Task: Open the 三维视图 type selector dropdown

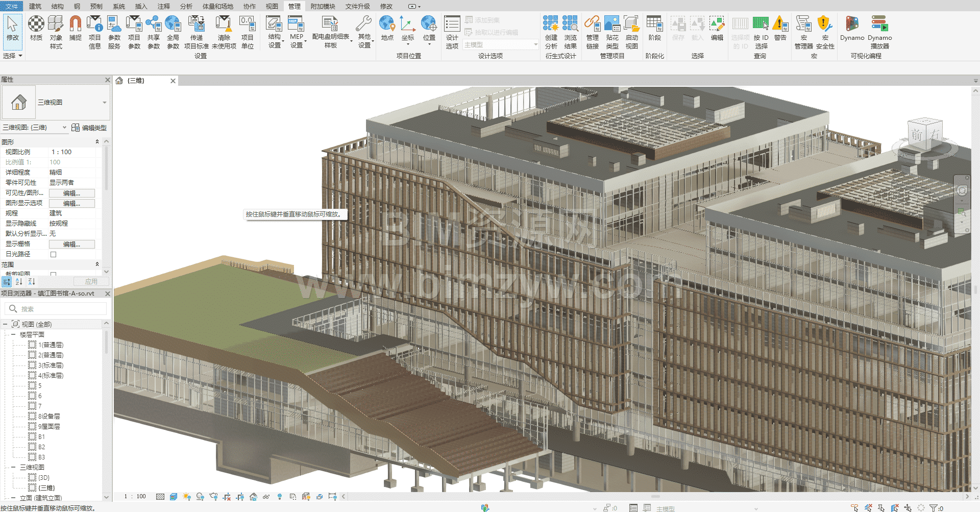Action: (104, 103)
